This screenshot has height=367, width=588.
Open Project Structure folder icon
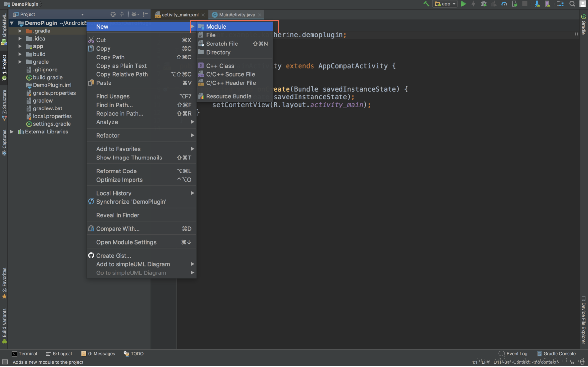click(560, 4)
